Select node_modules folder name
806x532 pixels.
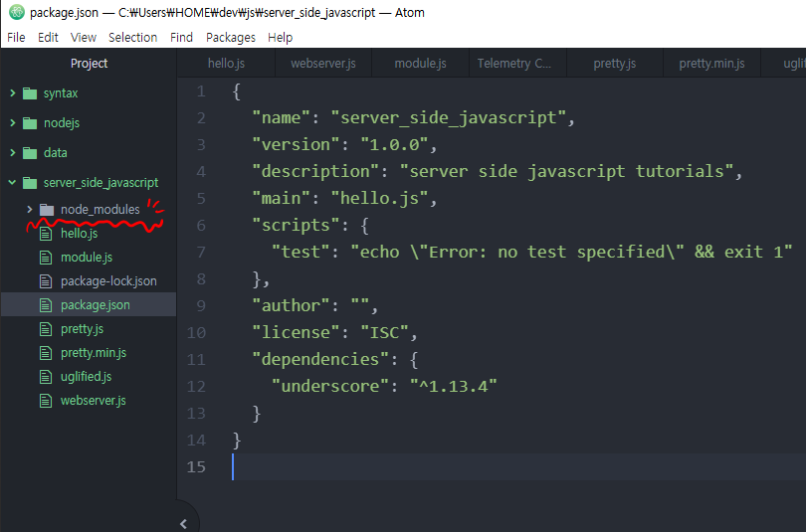pos(101,210)
